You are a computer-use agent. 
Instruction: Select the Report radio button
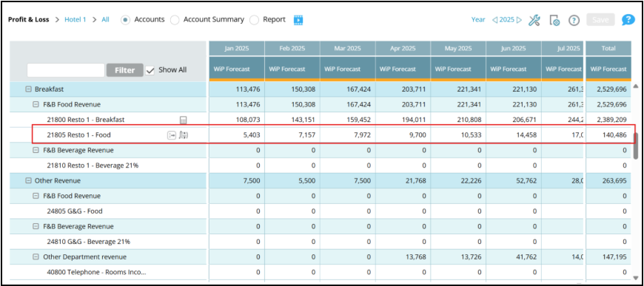coord(254,20)
